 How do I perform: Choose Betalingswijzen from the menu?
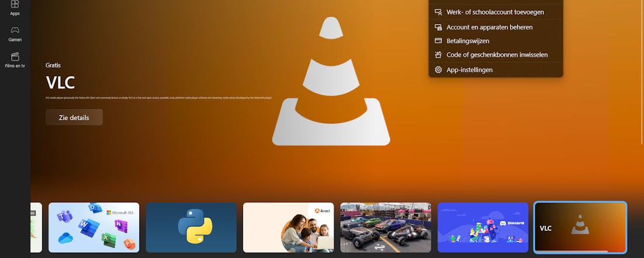(x=496, y=40)
